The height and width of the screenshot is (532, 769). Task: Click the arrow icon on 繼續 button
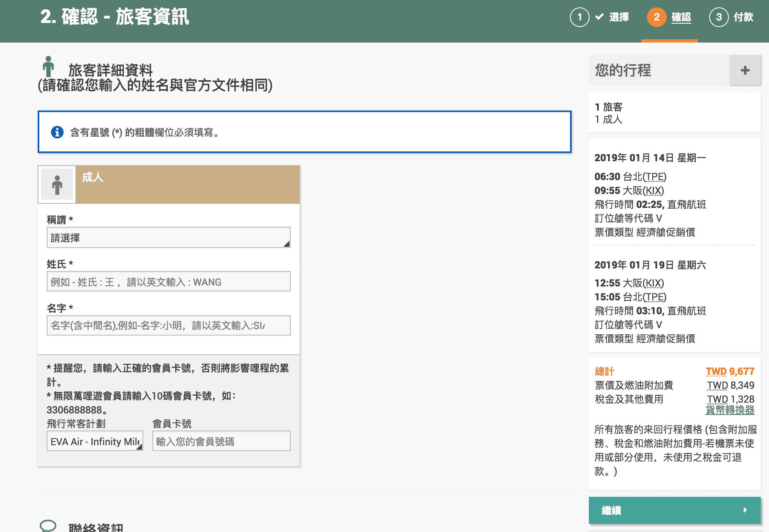click(745, 510)
